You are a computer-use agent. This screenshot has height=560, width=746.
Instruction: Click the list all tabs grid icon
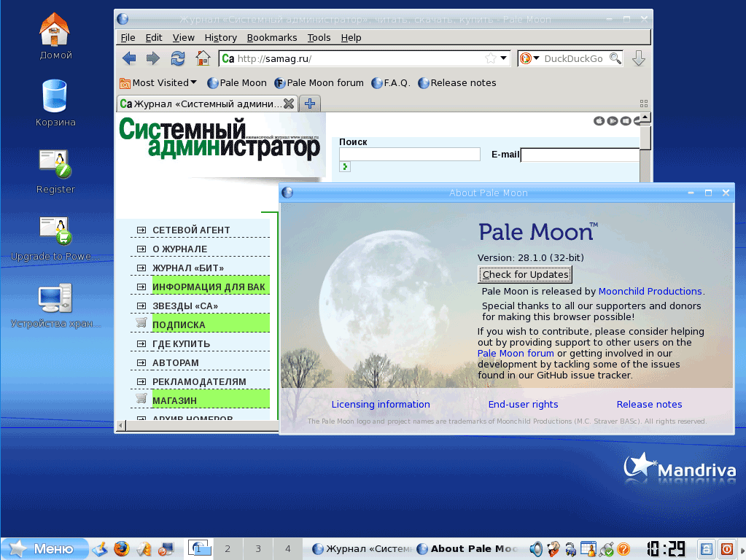click(x=644, y=104)
